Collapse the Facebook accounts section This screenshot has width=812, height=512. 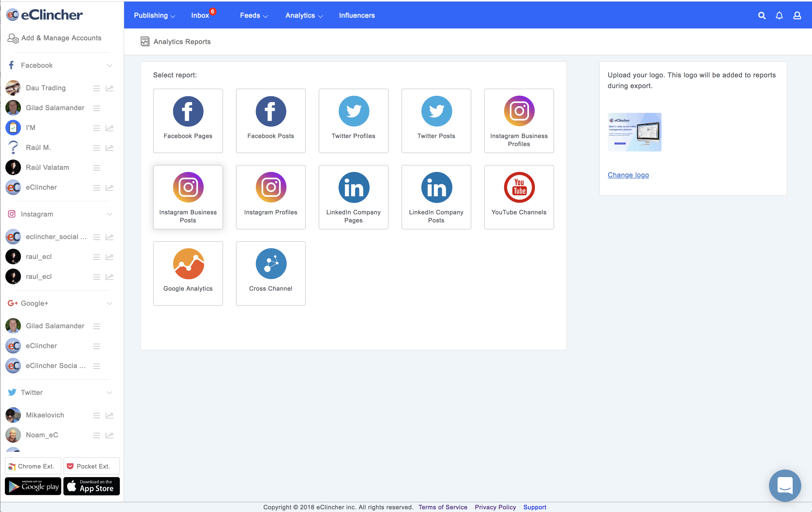pos(110,65)
